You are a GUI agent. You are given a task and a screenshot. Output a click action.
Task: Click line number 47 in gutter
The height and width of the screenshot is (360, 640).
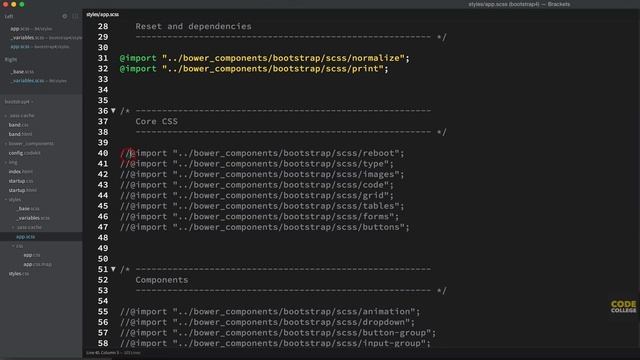(x=103, y=227)
